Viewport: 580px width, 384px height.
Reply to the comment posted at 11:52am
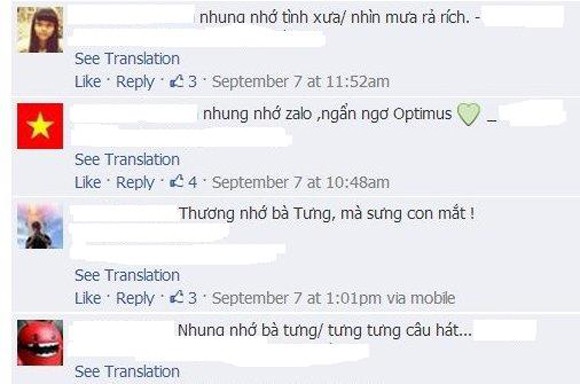click(135, 82)
